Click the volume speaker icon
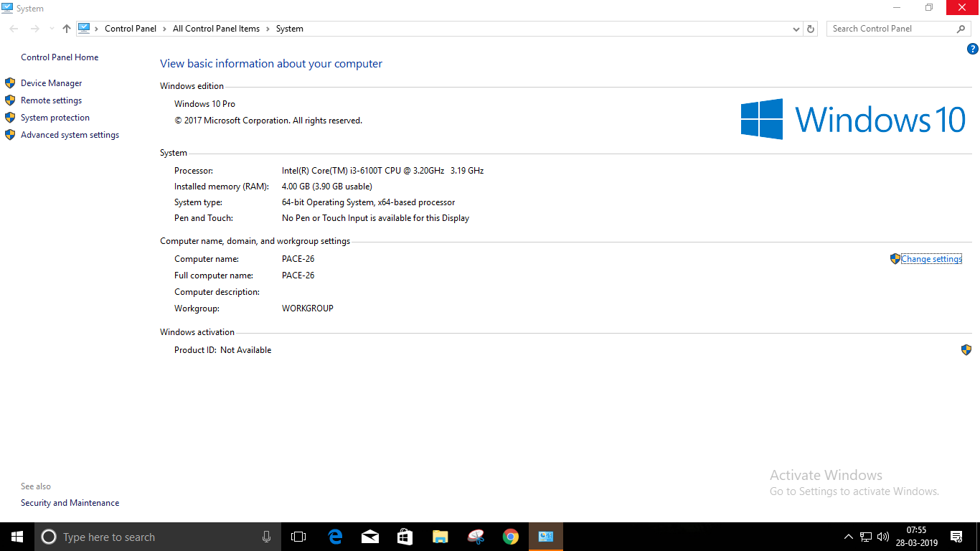The image size is (980, 551). coord(883,537)
